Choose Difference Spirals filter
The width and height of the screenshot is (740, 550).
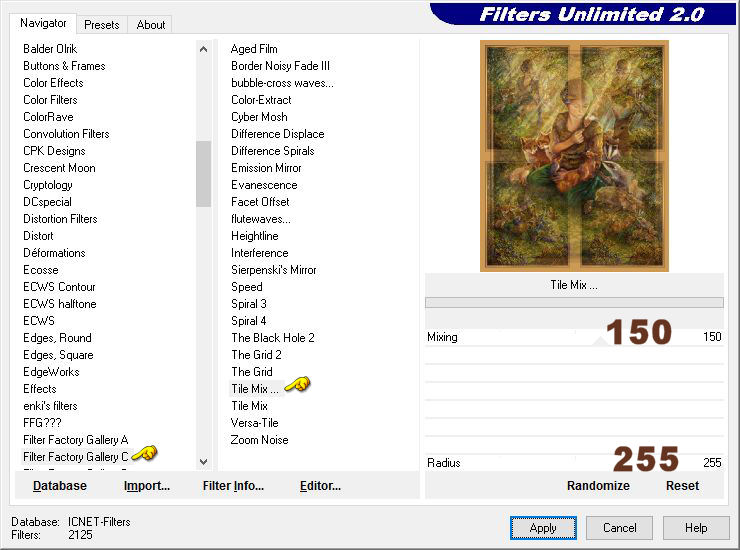pos(272,151)
